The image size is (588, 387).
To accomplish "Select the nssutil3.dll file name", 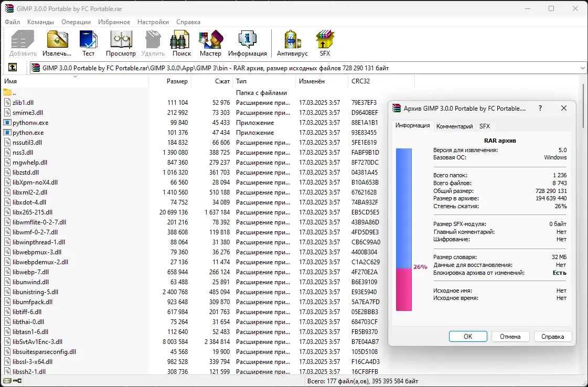I will pos(27,143).
